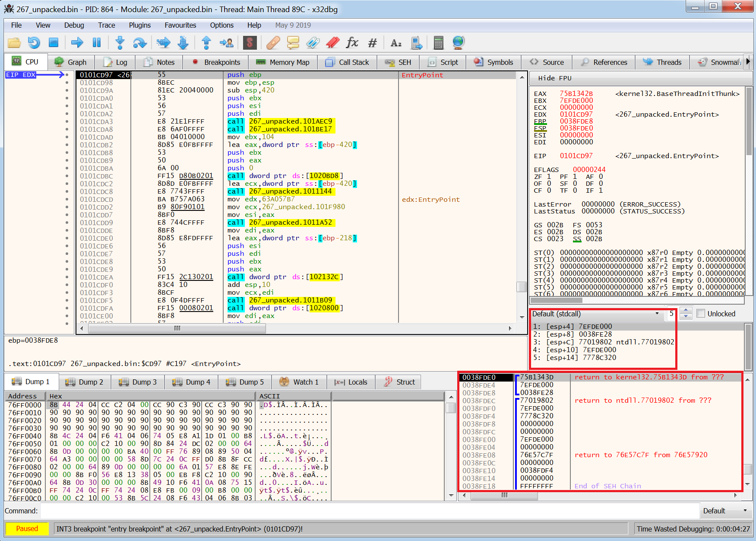Image resolution: width=756 pixels, height=541 pixels.
Task: Click the Step Into icon
Action: [x=120, y=42]
